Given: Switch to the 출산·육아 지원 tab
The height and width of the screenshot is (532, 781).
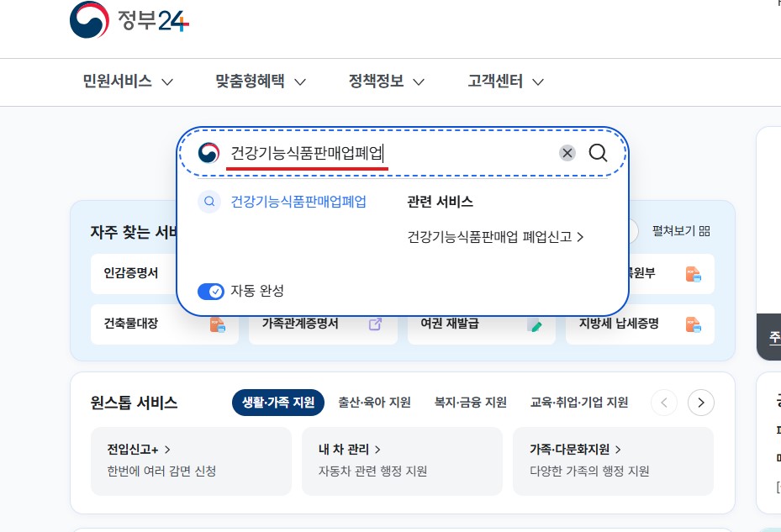Looking at the screenshot, I should point(374,403).
